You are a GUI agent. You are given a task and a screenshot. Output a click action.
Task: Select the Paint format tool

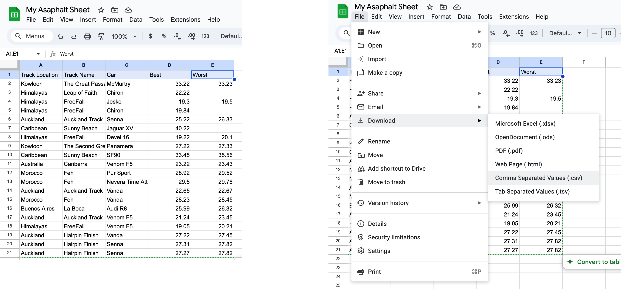pos(101,36)
